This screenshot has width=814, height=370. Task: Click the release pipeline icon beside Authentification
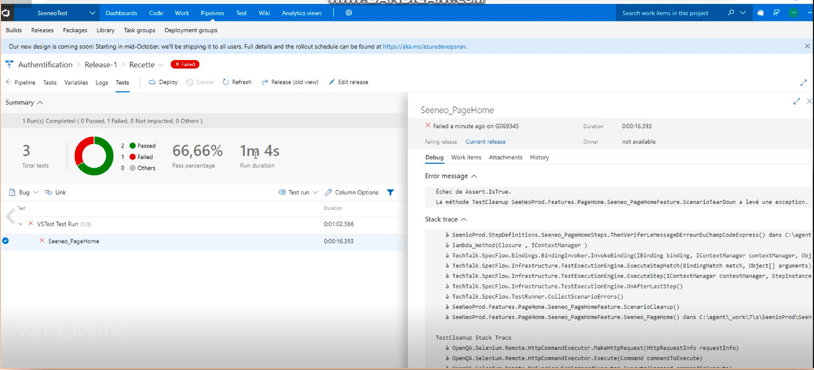click(9, 64)
